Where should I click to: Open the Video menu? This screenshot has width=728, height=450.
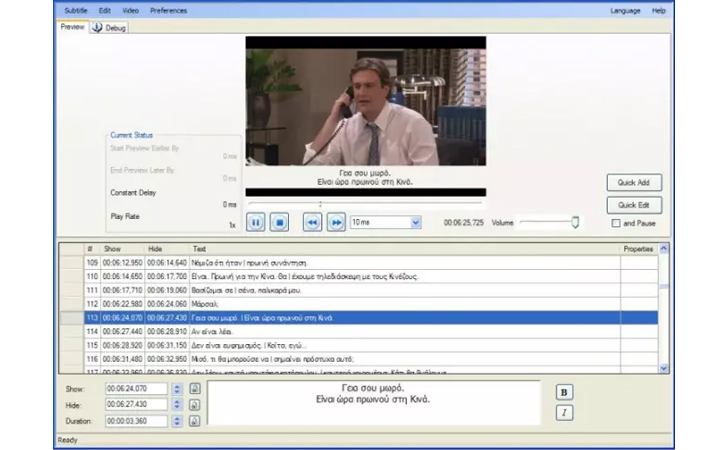point(130,10)
